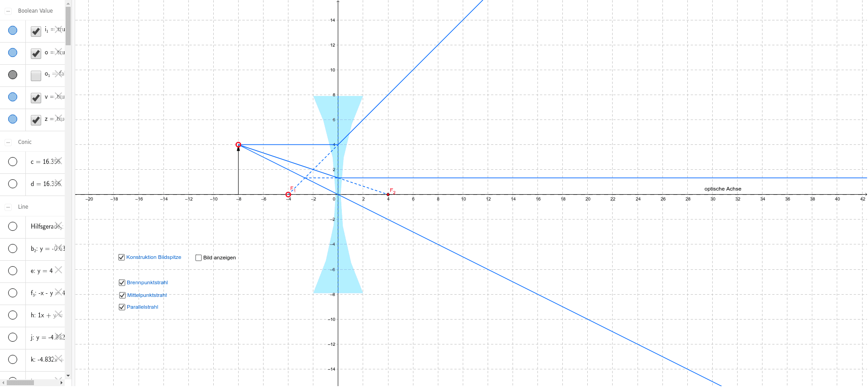Screen dimensions: 868x387
Task: Show line h visibility circle
Action: click(x=13, y=315)
